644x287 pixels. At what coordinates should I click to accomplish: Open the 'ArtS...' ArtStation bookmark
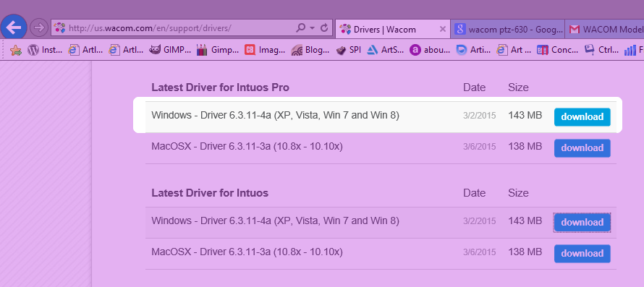(x=386, y=50)
